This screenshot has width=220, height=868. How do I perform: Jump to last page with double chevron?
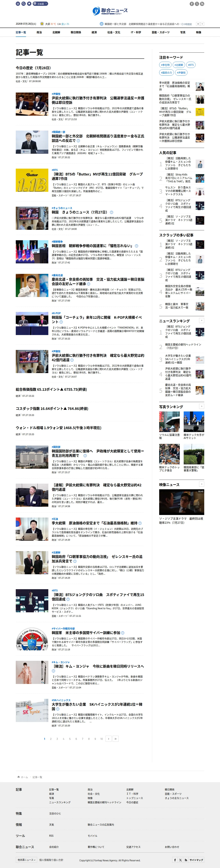[x=115, y=739]
